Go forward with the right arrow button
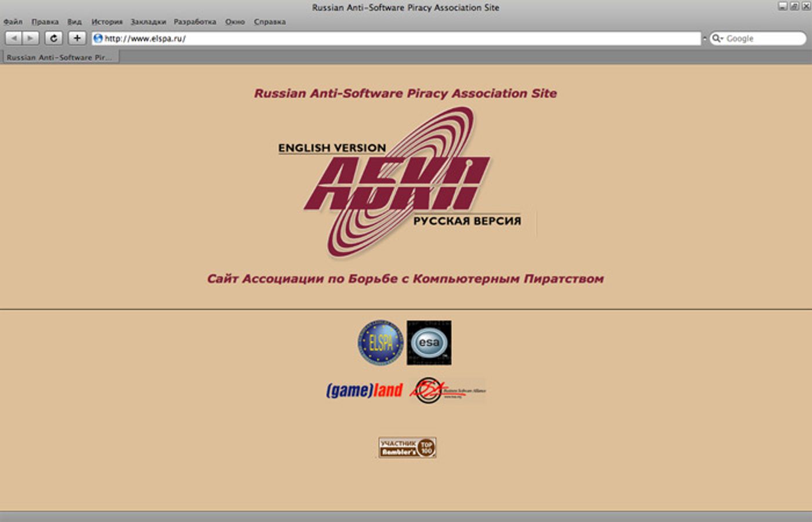The height and width of the screenshot is (522, 812). tap(30, 38)
